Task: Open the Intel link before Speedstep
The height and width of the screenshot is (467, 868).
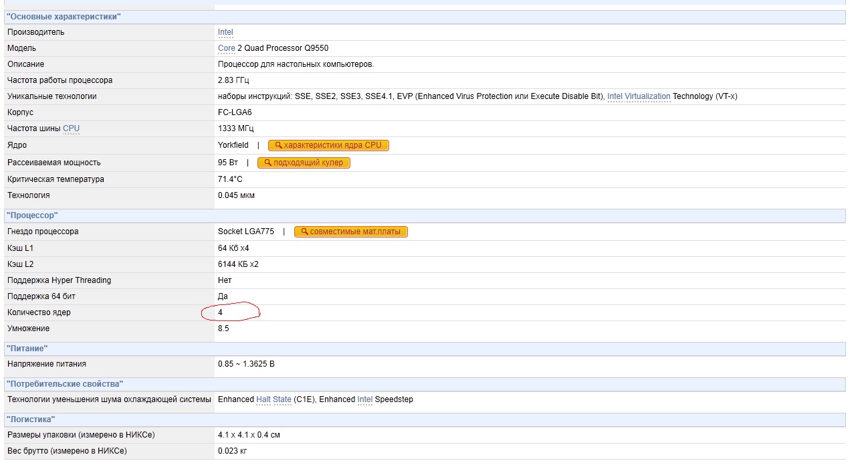Action: [x=365, y=399]
